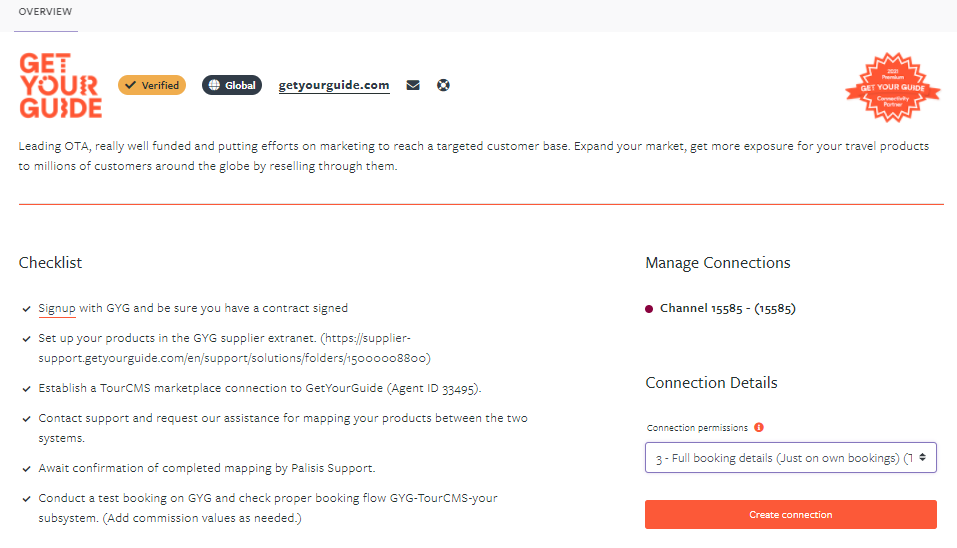Click checkmark beside Establish a TourCMS connection
Image resolution: width=957 pixels, height=548 pixels.
pyautogui.click(x=26, y=389)
